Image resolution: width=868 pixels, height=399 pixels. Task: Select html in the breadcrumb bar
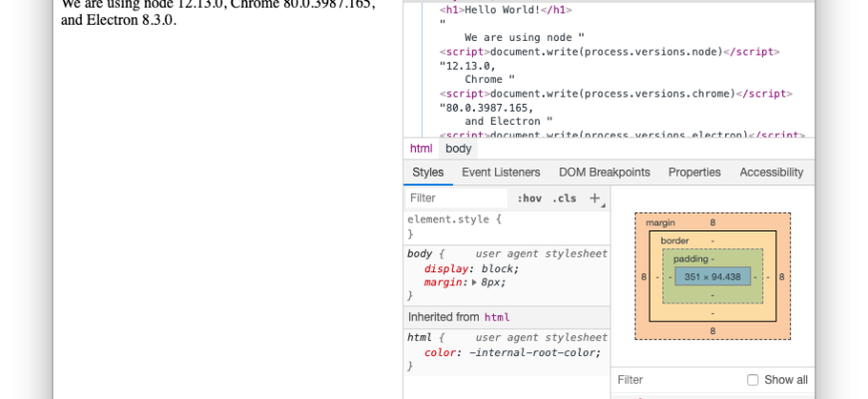421,149
